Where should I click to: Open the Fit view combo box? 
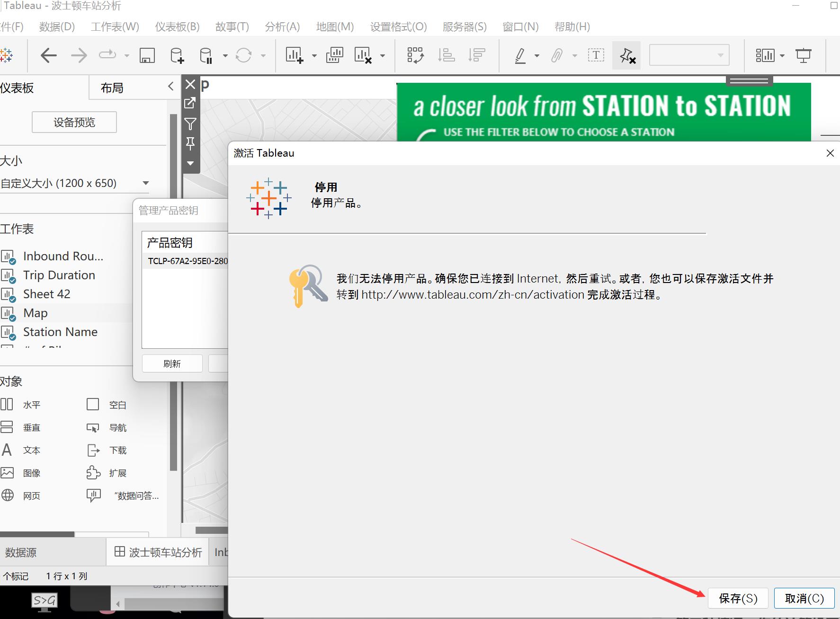(689, 55)
